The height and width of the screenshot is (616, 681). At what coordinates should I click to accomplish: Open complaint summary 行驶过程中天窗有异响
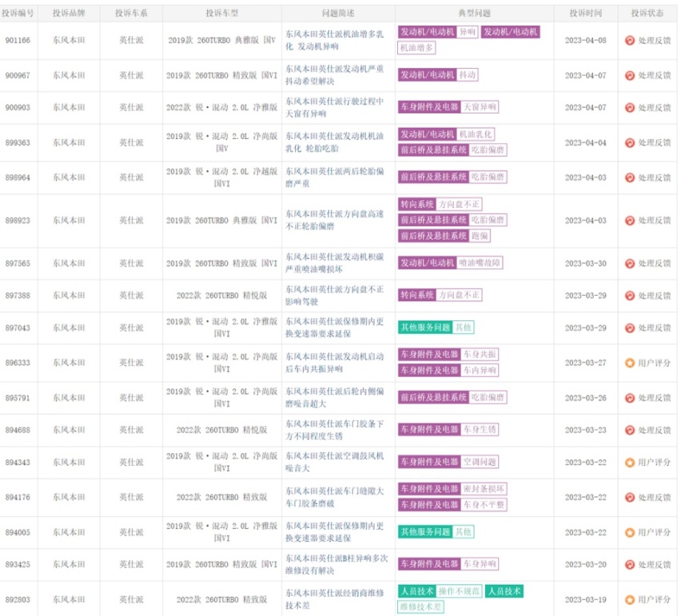[x=334, y=107]
